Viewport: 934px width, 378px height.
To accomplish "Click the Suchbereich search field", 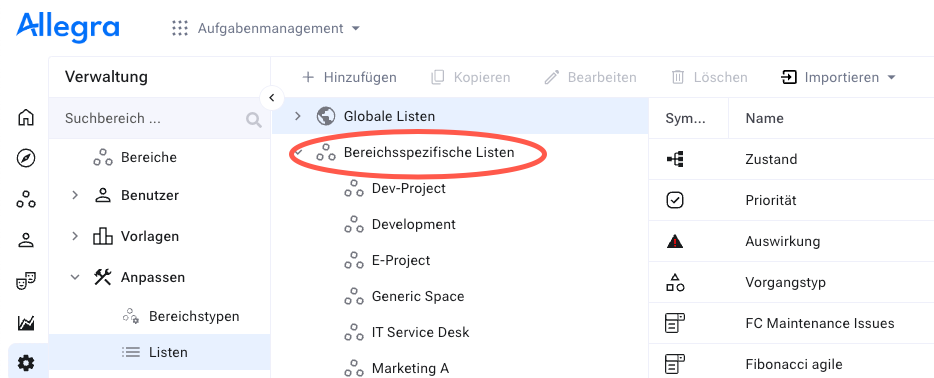I will 152,118.
